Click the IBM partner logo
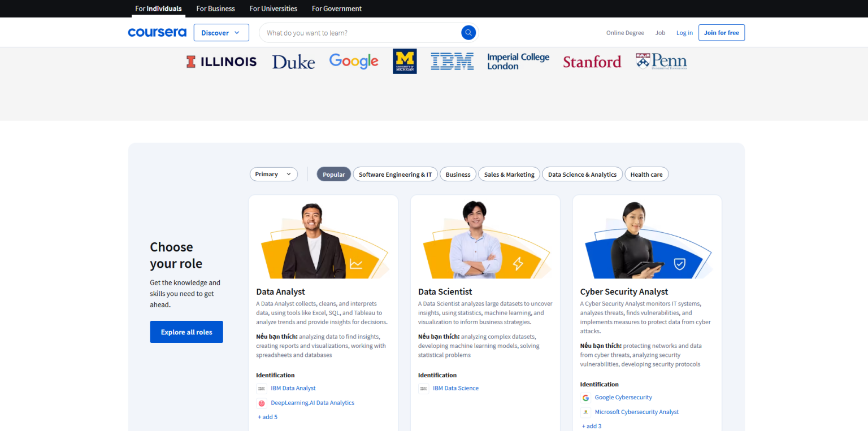This screenshot has height=431, width=868. (452, 61)
